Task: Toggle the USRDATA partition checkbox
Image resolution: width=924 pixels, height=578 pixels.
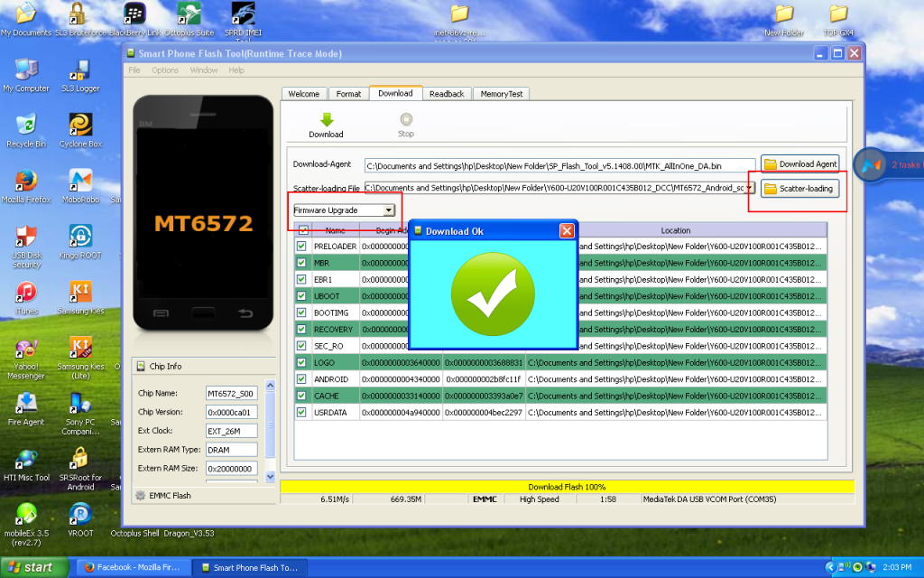Action: [301, 412]
